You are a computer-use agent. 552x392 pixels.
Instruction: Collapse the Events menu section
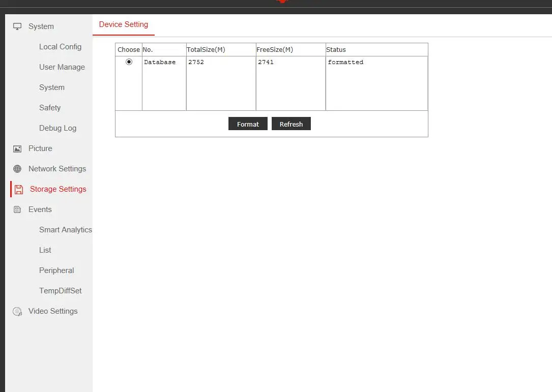pyautogui.click(x=40, y=209)
